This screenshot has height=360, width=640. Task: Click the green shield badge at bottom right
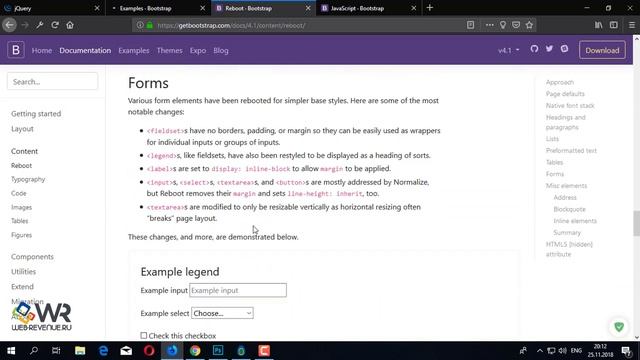619,327
